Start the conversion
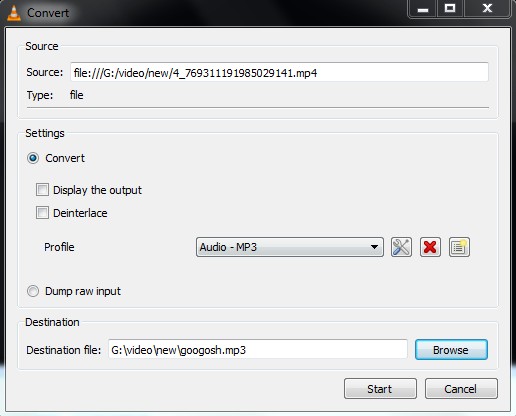Screen dimensions: 516x416 click(x=380, y=388)
